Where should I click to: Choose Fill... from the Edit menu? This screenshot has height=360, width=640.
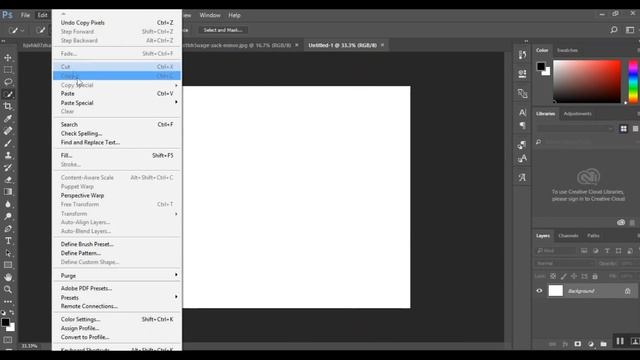[117, 156]
